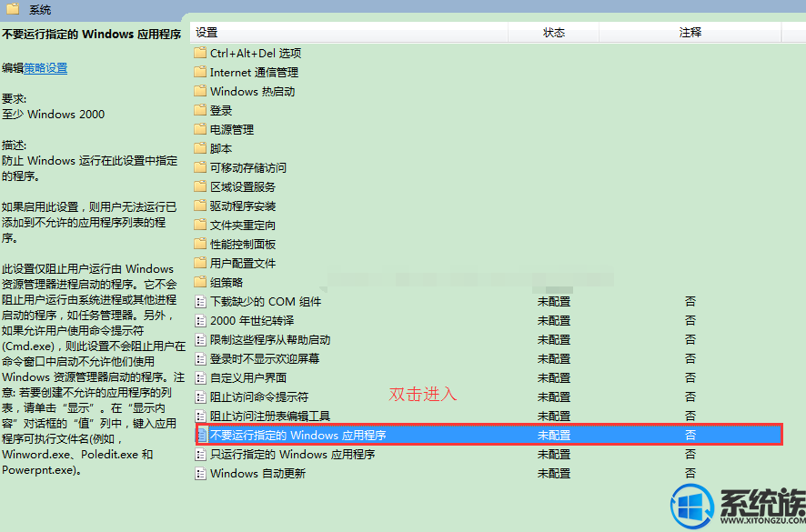The width and height of the screenshot is (806, 532).
Task: Sort by the 状态 column header
Action: pyautogui.click(x=554, y=33)
